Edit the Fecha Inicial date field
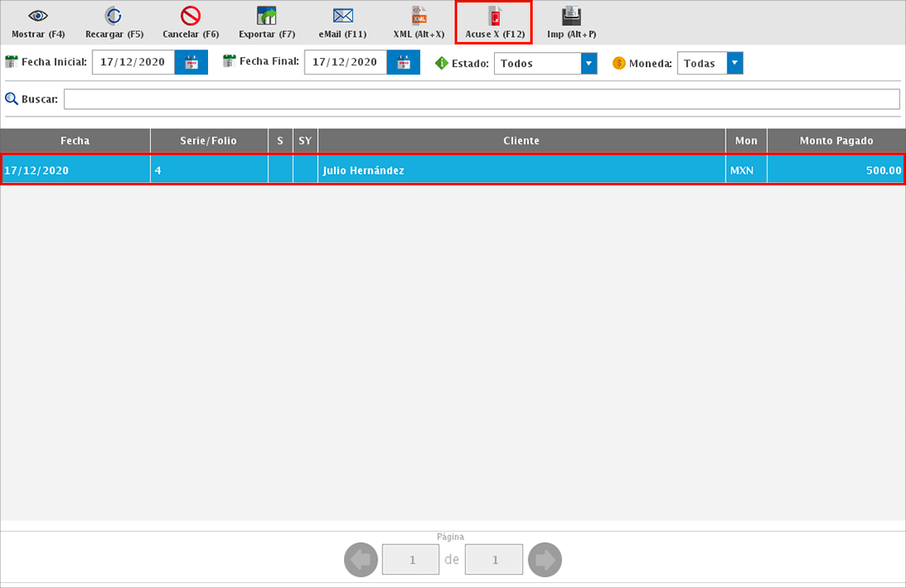Screen dimensions: 906x588 tap(133, 63)
